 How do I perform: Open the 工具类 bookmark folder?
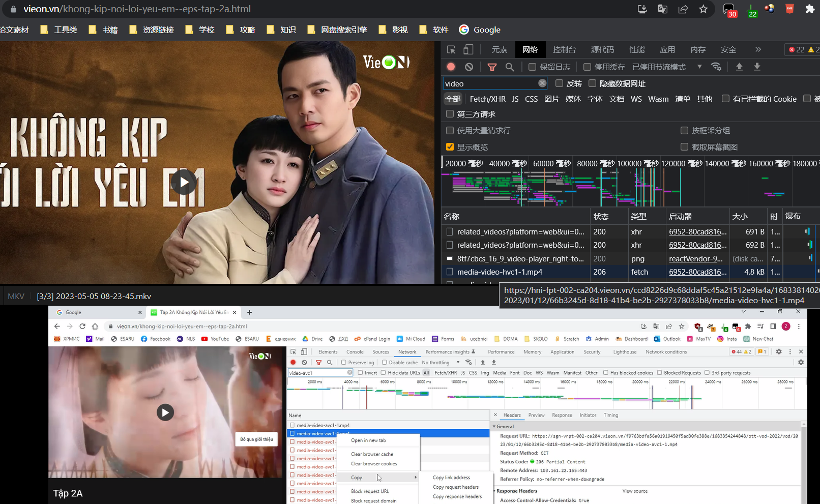coord(58,29)
